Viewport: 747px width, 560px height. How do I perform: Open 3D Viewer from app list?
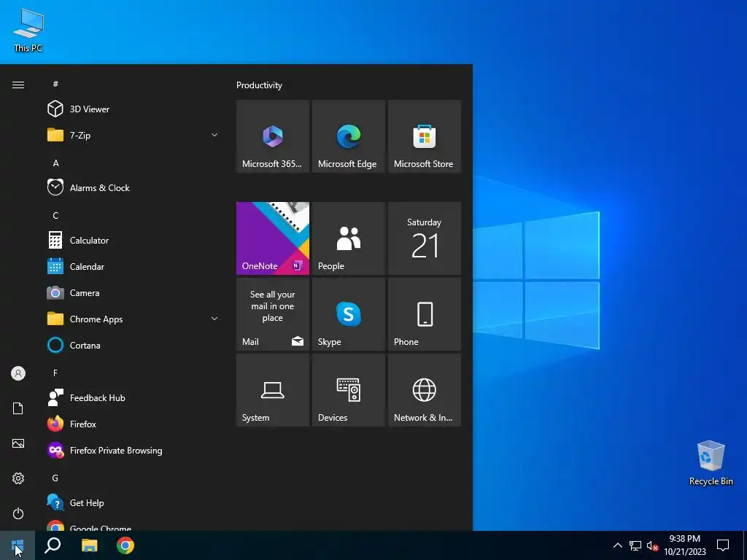click(133, 109)
